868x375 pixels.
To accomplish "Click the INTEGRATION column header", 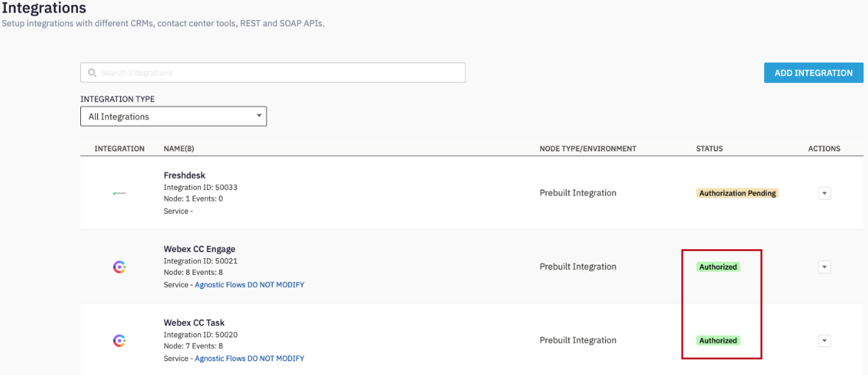I will (x=119, y=149).
